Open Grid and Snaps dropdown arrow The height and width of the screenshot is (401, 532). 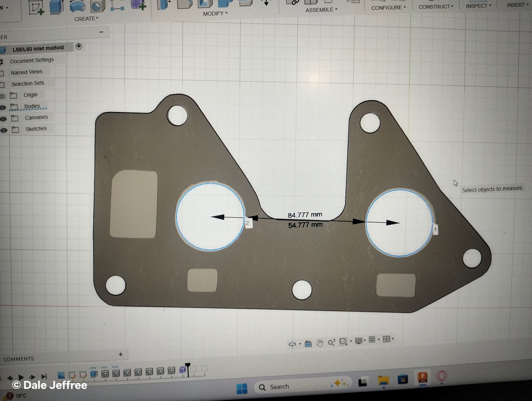point(379,339)
